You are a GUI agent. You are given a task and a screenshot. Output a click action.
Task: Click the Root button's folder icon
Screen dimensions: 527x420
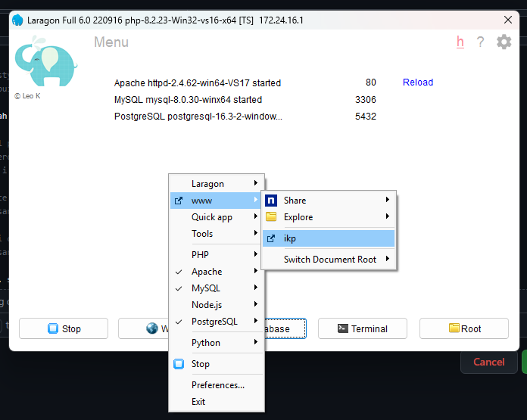(454, 328)
